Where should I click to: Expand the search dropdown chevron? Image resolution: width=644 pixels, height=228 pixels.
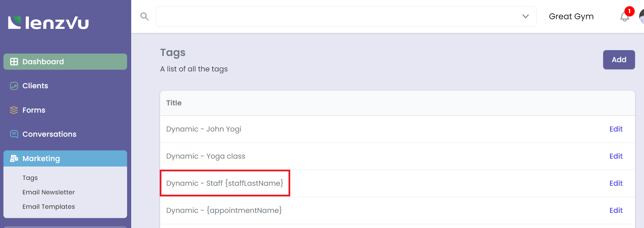coord(526,16)
